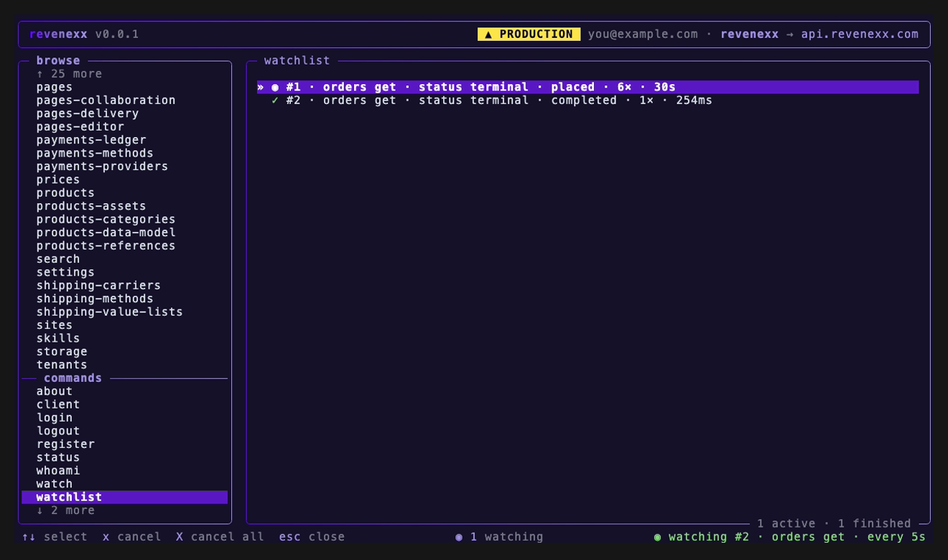Click the revenexx v0.0.1 app title

tap(84, 34)
